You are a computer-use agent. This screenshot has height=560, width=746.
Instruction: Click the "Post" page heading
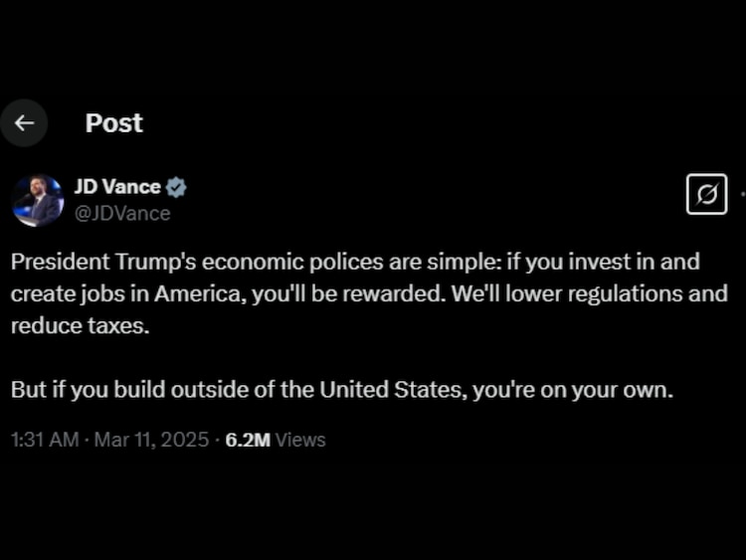coord(113,122)
